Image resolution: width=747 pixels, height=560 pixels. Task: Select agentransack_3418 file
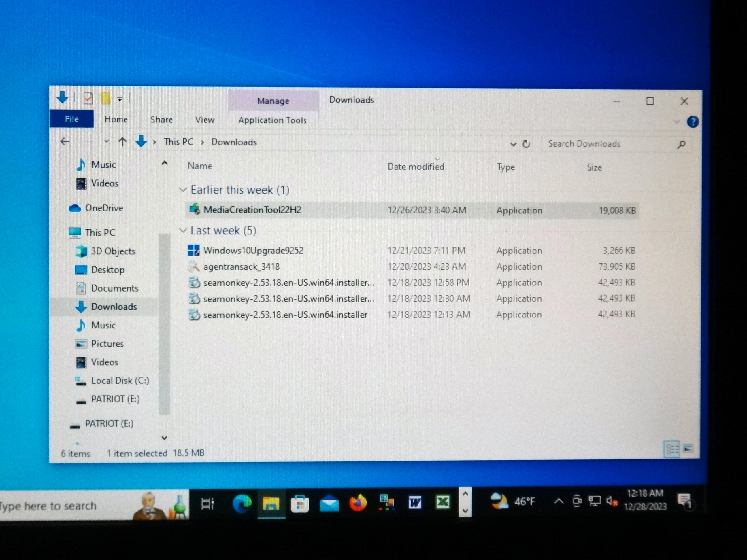(x=412, y=267)
